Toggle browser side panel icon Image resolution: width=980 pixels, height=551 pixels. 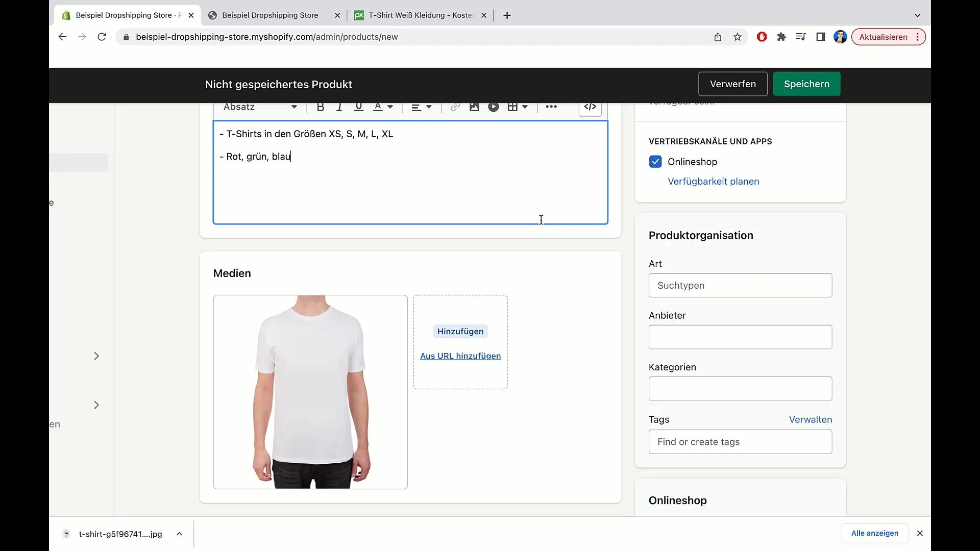click(820, 37)
